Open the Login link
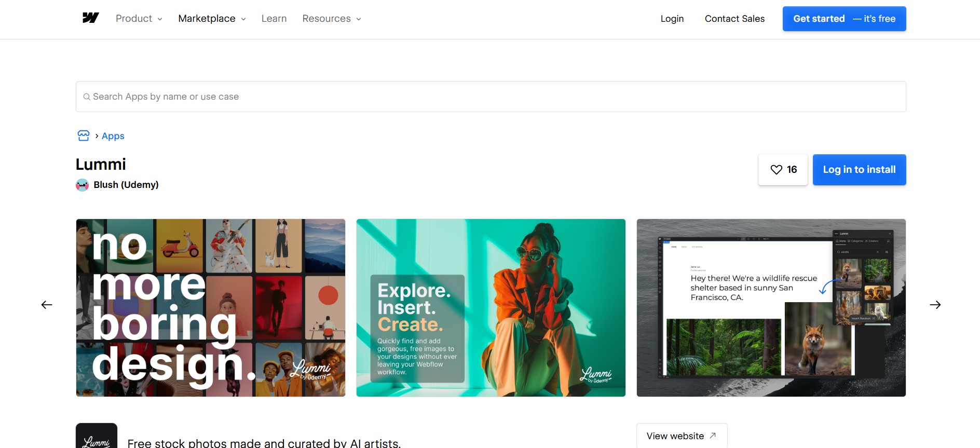This screenshot has height=448, width=980. tap(672, 19)
